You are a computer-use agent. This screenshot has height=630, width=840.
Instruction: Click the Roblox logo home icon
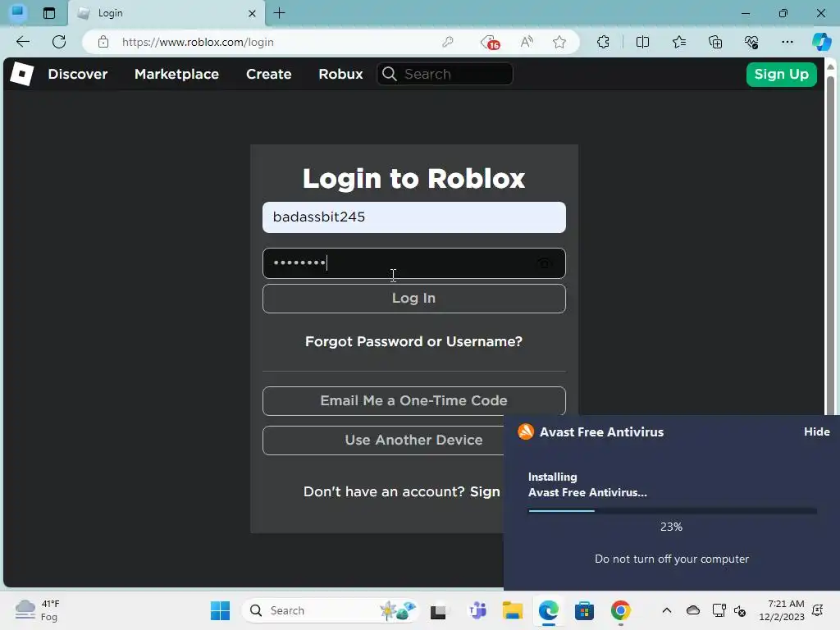pyautogui.click(x=22, y=74)
